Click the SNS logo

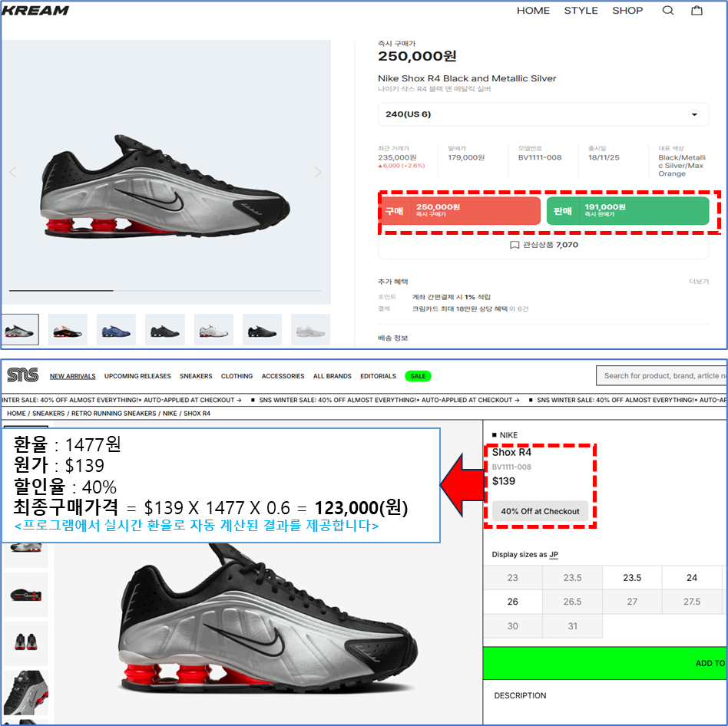click(23, 375)
